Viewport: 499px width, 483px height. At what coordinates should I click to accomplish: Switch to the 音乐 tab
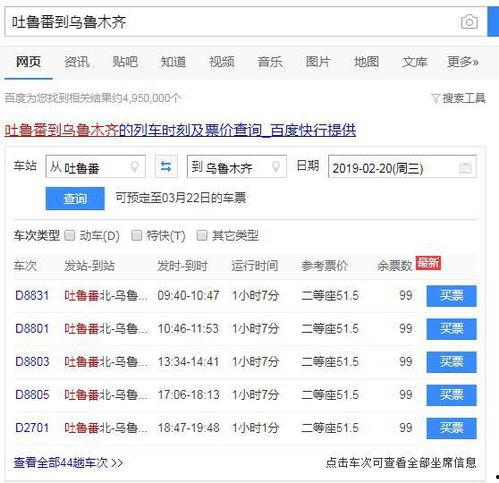tap(270, 62)
